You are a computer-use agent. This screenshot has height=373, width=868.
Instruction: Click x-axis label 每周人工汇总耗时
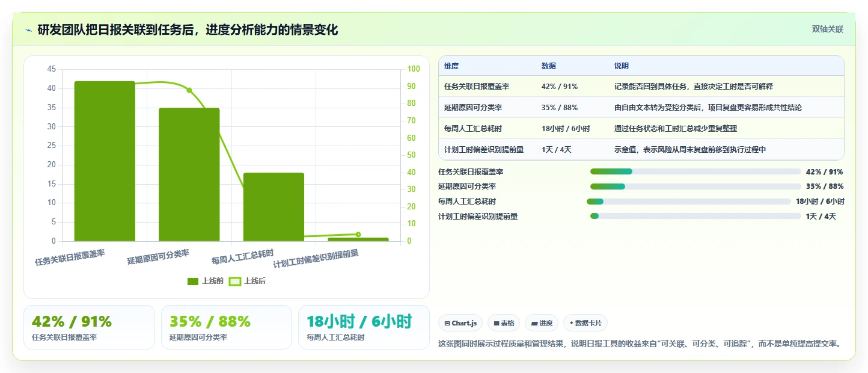click(x=243, y=257)
